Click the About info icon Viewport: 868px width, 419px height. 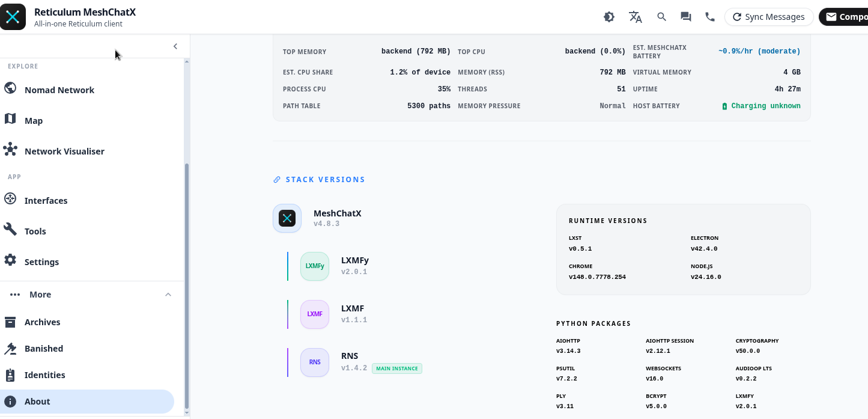pos(10,402)
